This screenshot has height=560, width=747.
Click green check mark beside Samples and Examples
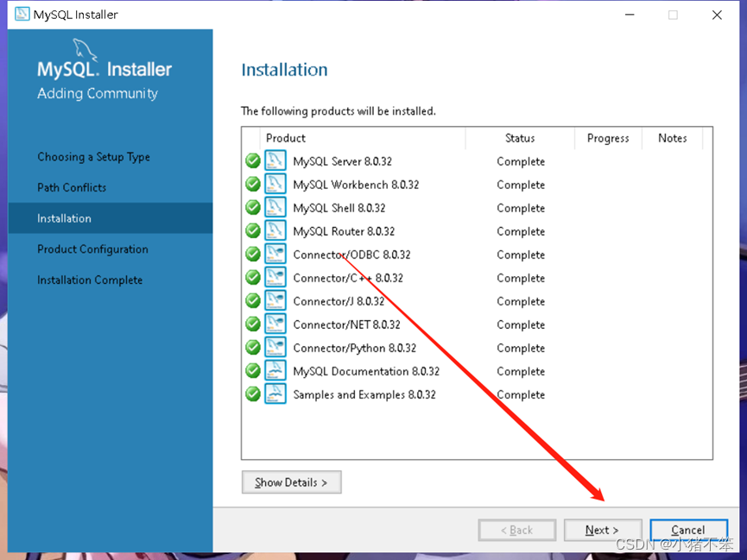[252, 394]
